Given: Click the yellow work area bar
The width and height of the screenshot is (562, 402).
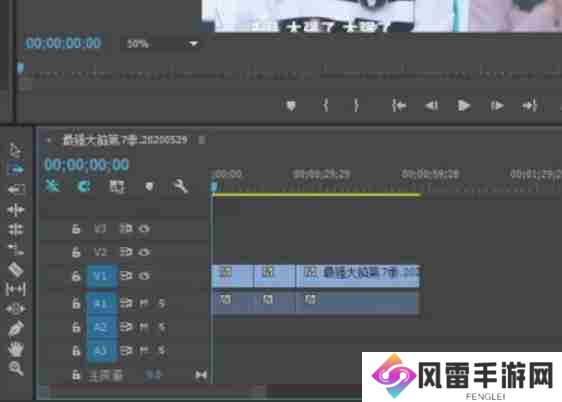Looking at the screenshot, I should (x=316, y=195).
